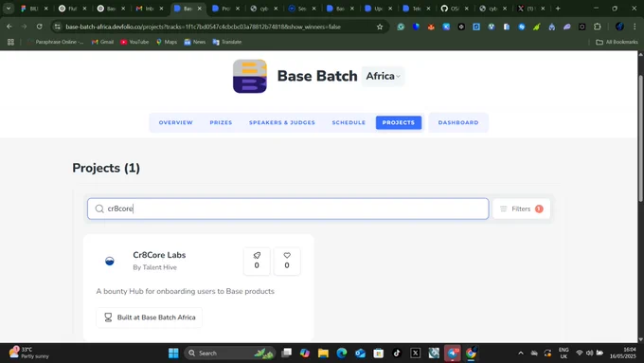Switch to the Prizes tab
The width and height of the screenshot is (644, 363).
[x=221, y=122]
